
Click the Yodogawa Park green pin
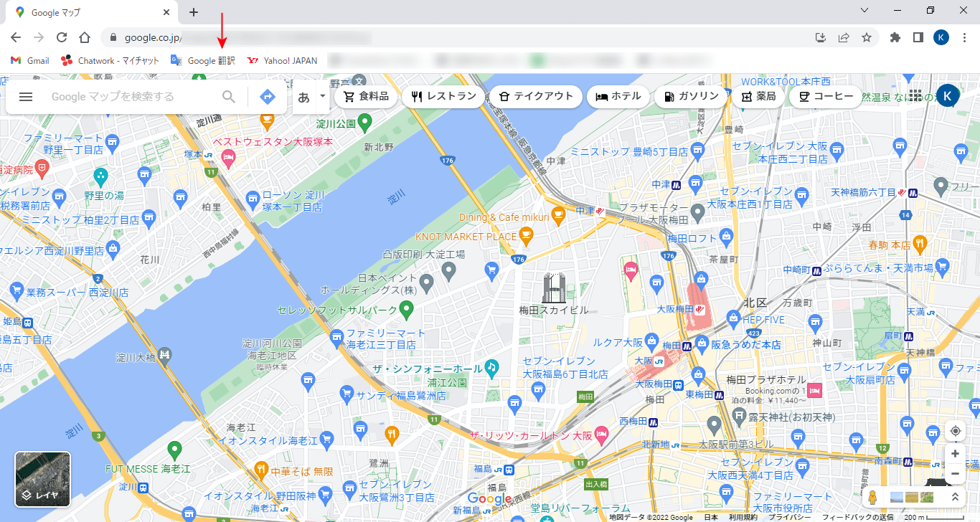click(x=365, y=123)
